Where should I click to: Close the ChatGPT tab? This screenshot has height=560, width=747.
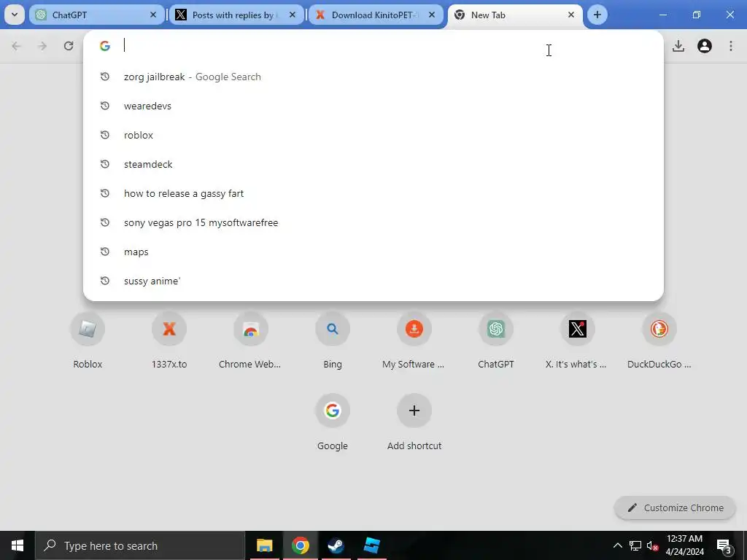[x=153, y=15]
